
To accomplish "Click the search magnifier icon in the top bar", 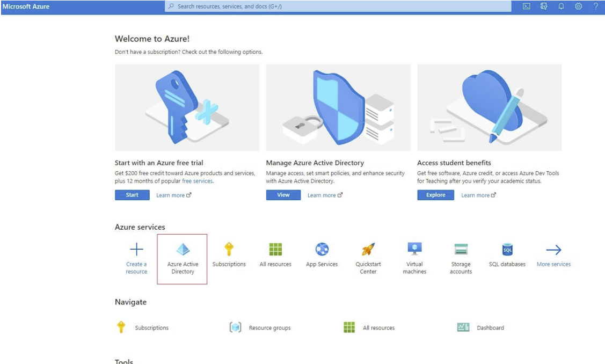I will [171, 6].
